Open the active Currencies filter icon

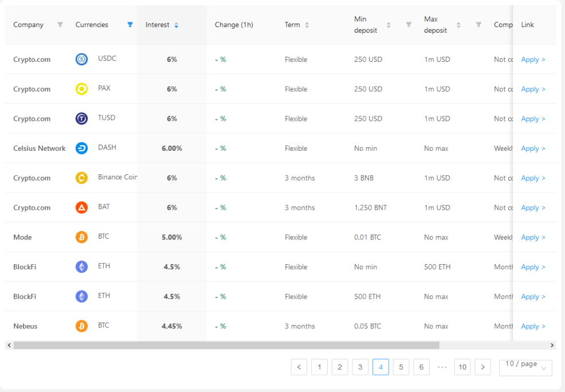coord(130,25)
